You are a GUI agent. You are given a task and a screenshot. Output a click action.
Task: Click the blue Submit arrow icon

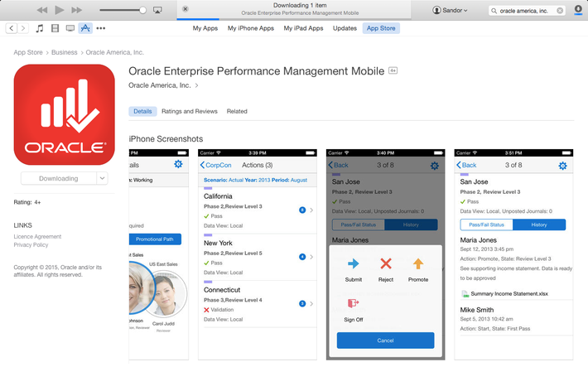354,263
